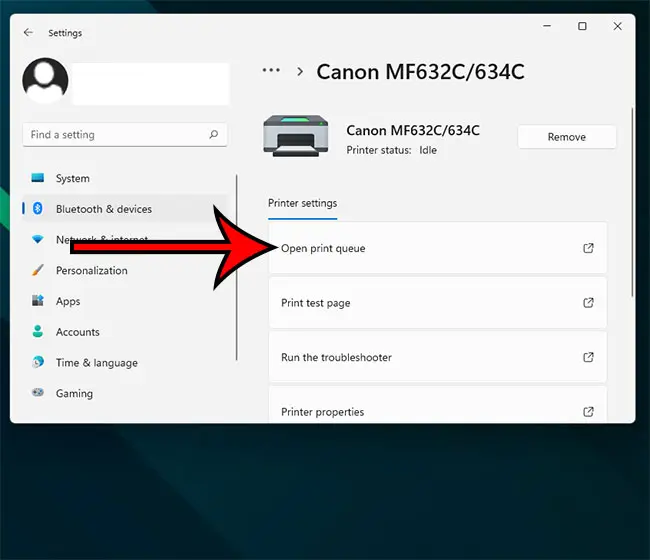Minimize the Settings window
This screenshot has width=650, height=560.
point(547,26)
